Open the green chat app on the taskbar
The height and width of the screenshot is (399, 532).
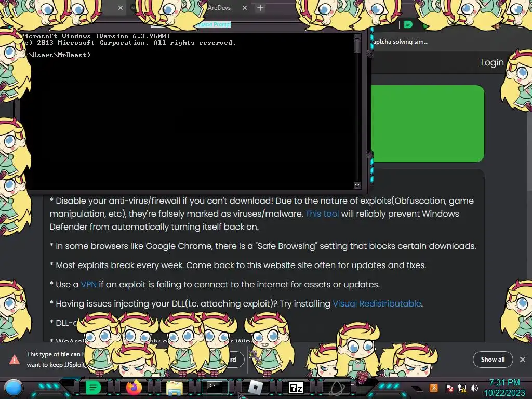93,387
